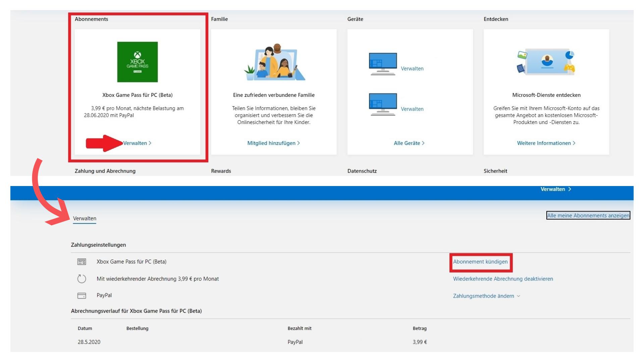Screen dimensions: 644x362
Task: Click amount 3,99 € in billing history
Action: point(420,342)
